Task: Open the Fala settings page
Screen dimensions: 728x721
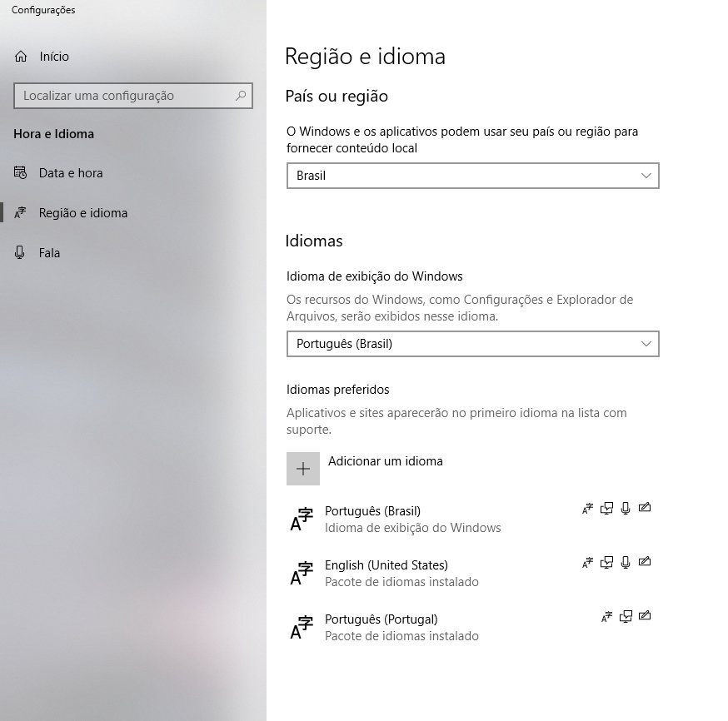Action: (49, 253)
